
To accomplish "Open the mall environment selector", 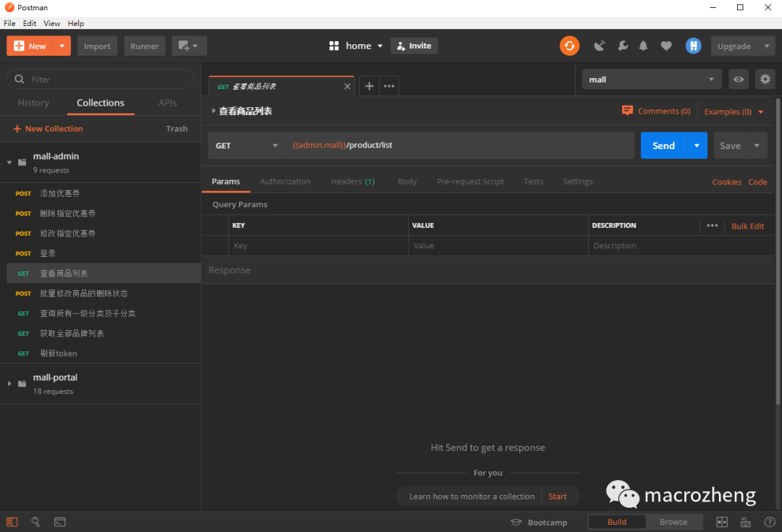I will 652,80.
